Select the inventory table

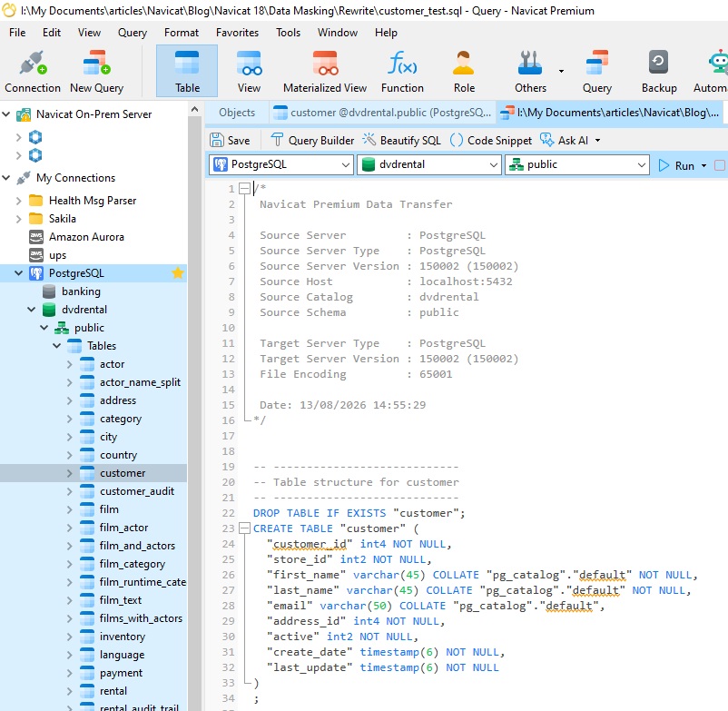123,637
